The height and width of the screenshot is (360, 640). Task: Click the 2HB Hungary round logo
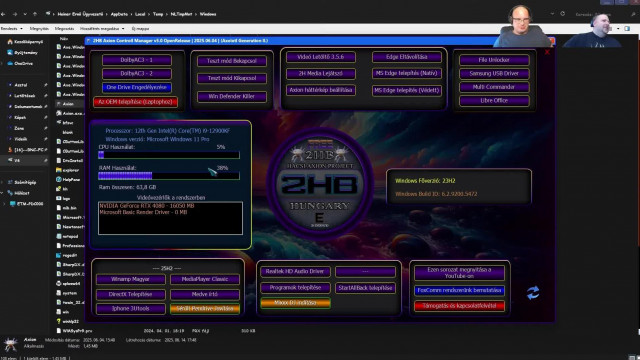320,184
